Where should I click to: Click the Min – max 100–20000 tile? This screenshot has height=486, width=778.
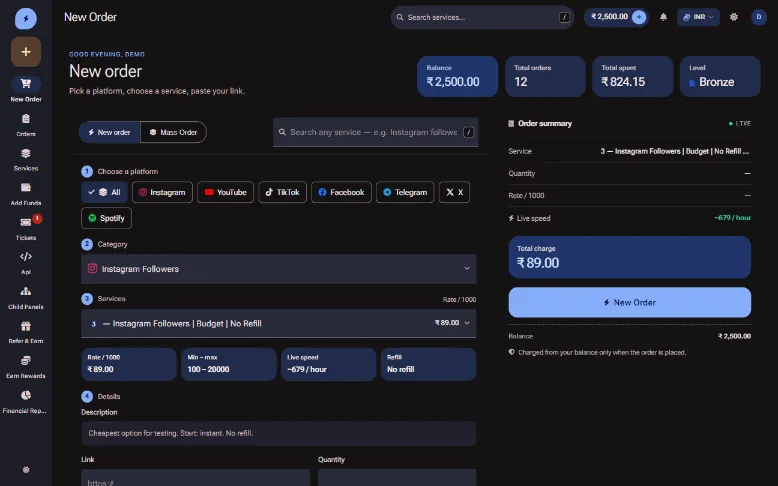coord(229,364)
